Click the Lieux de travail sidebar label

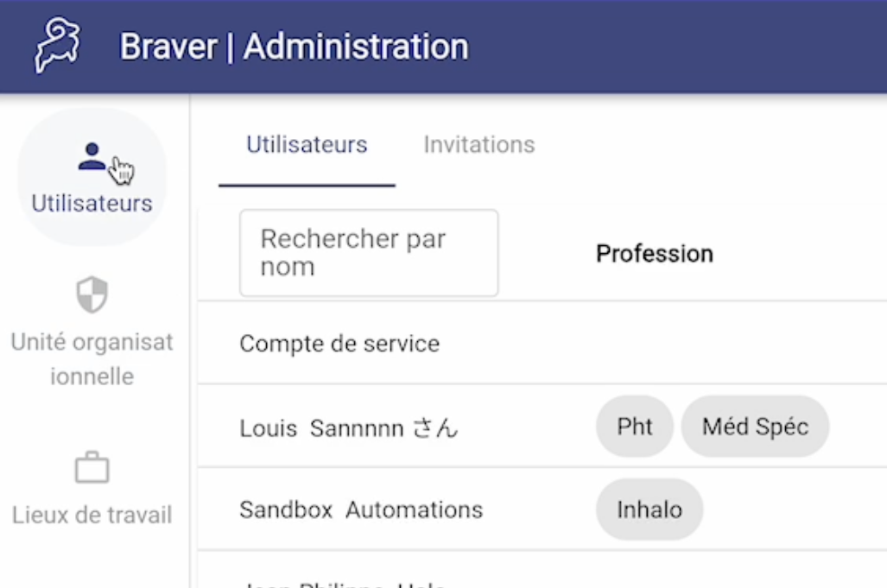coord(92,515)
